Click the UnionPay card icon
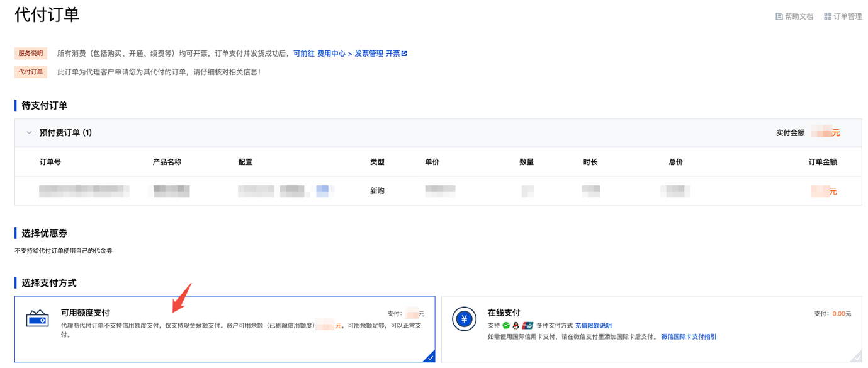The height and width of the screenshot is (368, 868). click(527, 326)
